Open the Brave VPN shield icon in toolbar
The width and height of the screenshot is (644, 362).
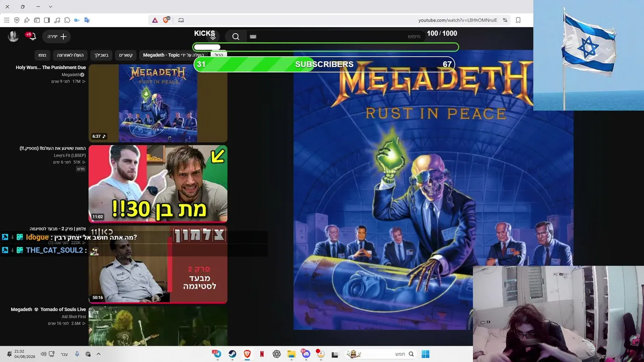17,20
